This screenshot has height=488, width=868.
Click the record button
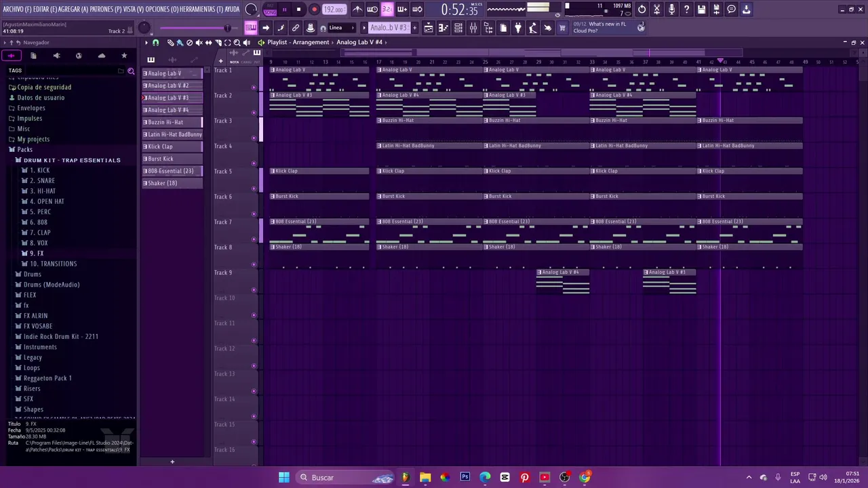[x=314, y=9]
